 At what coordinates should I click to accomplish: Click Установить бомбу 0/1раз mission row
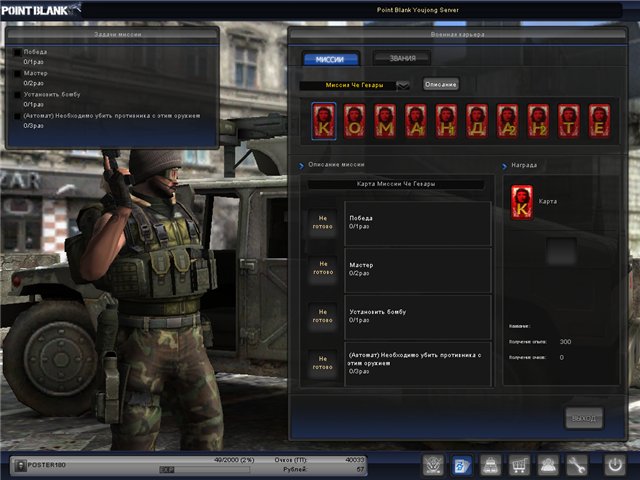pyautogui.click(x=418, y=317)
